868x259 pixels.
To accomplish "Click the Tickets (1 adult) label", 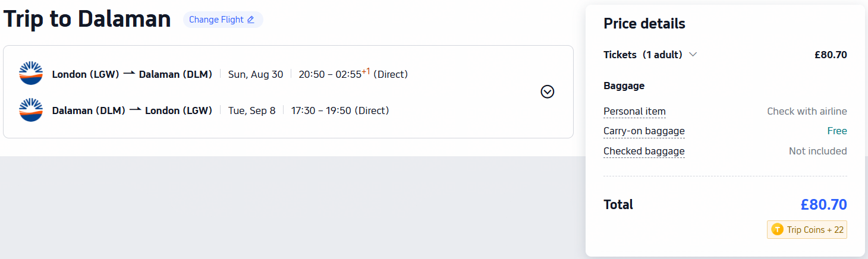I will coord(643,55).
